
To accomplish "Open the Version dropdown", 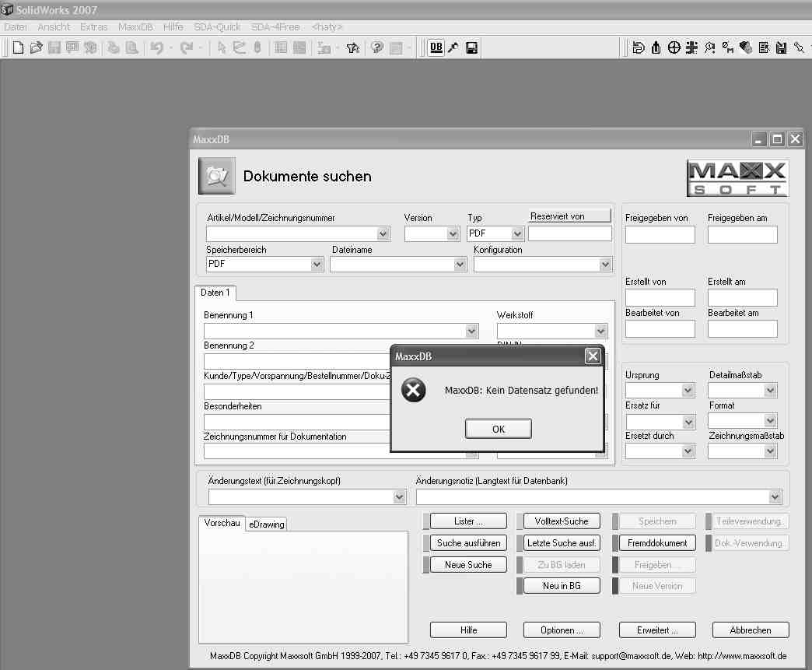I will tap(453, 233).
